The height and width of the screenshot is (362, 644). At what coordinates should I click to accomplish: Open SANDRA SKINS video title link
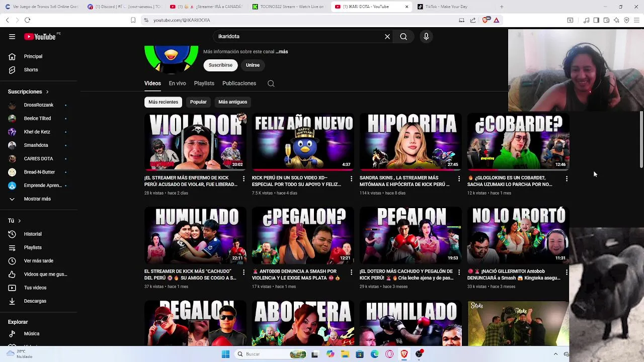click(405, 181)
